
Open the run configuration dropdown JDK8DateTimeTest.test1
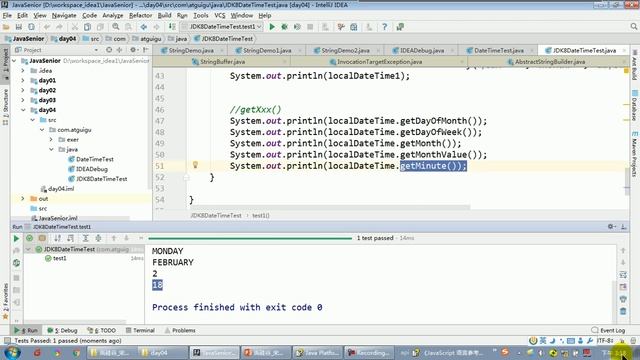click(222, 27)
